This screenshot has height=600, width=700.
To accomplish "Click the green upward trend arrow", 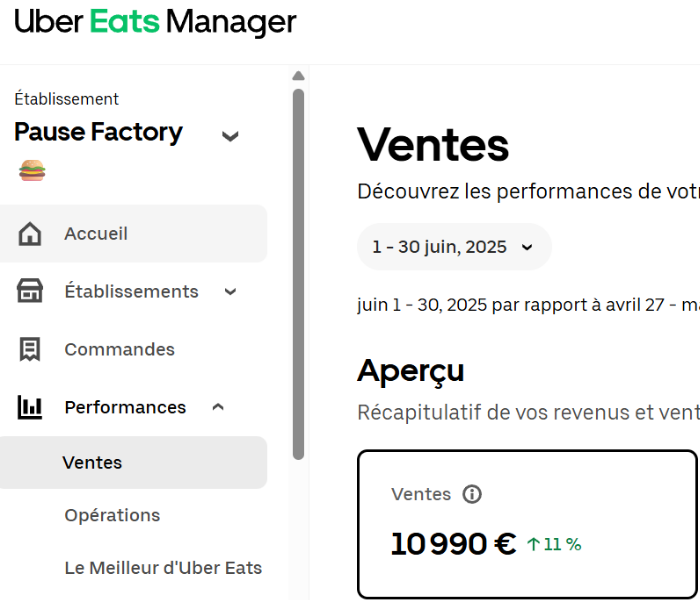I will tap(533, 545).
